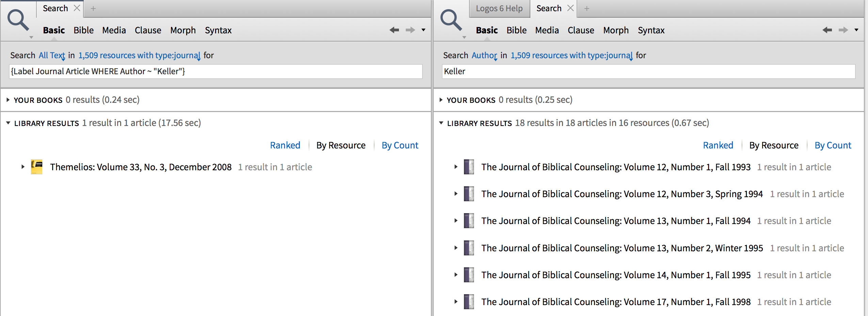Open the All Text search field dropdown
Screen dimensions: 868x316
52,56
